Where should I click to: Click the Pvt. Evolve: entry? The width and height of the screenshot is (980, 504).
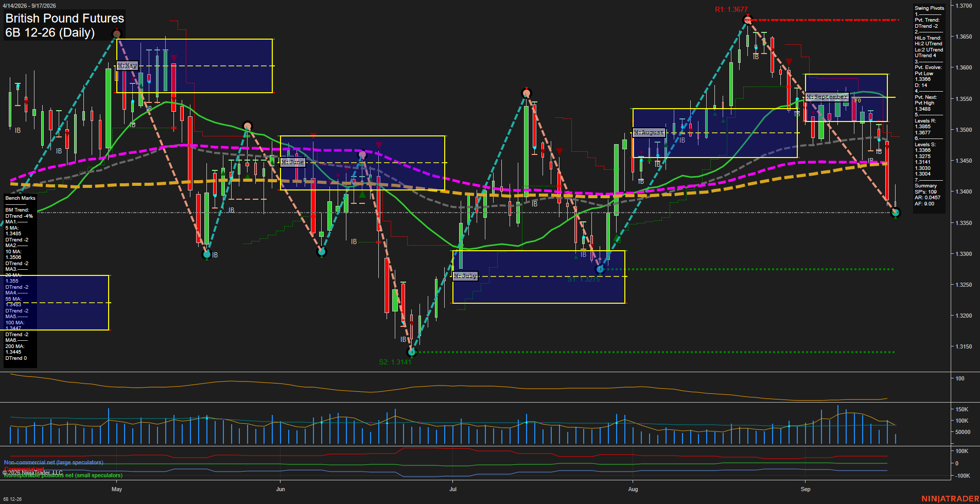[928, 67]
